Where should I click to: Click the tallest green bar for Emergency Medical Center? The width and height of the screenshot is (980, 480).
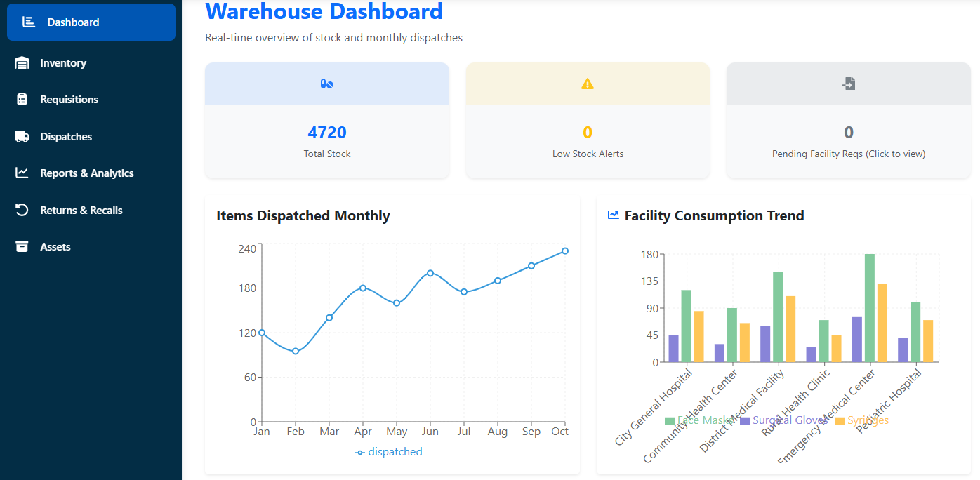pyautogui.click(x=870, y=309)
